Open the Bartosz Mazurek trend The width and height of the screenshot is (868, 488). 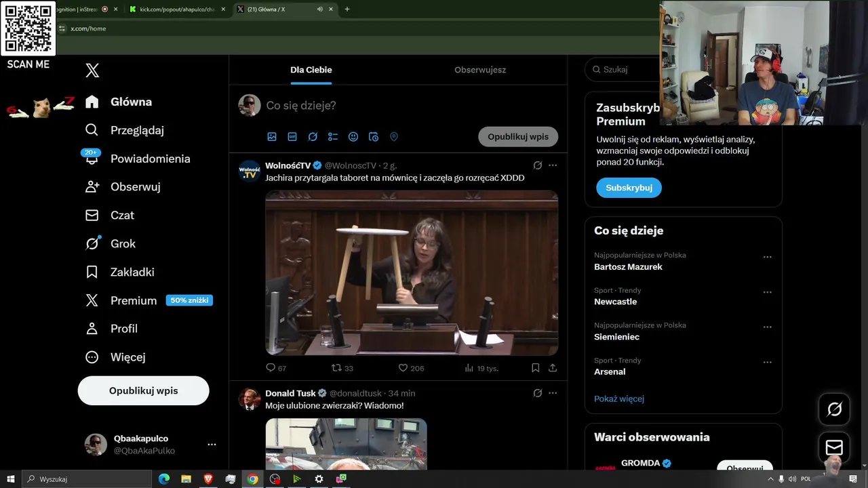pos(628,267)
